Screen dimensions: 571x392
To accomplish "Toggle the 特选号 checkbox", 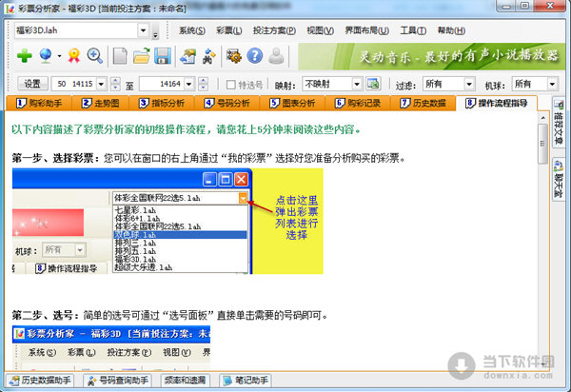I will 230,85.
